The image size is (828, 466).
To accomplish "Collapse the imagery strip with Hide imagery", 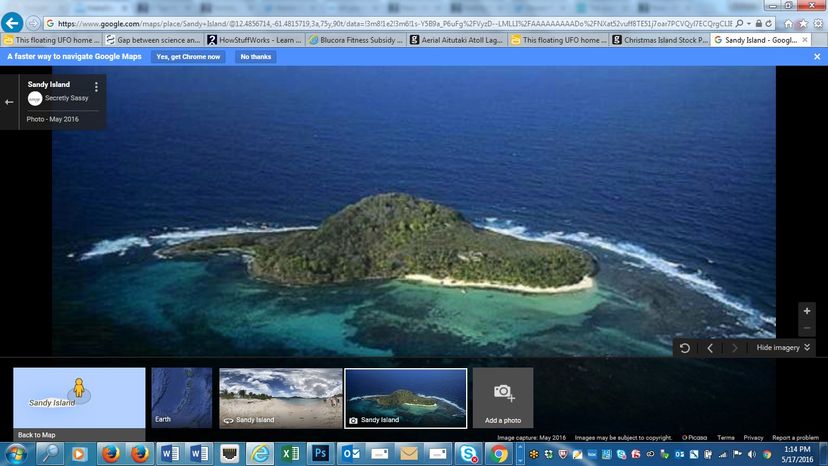I will click(783, 348).
